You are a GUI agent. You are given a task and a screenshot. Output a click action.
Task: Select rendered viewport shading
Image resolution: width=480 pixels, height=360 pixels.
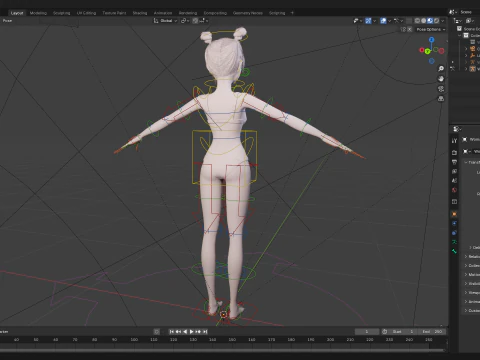click(x=436, y=21)
